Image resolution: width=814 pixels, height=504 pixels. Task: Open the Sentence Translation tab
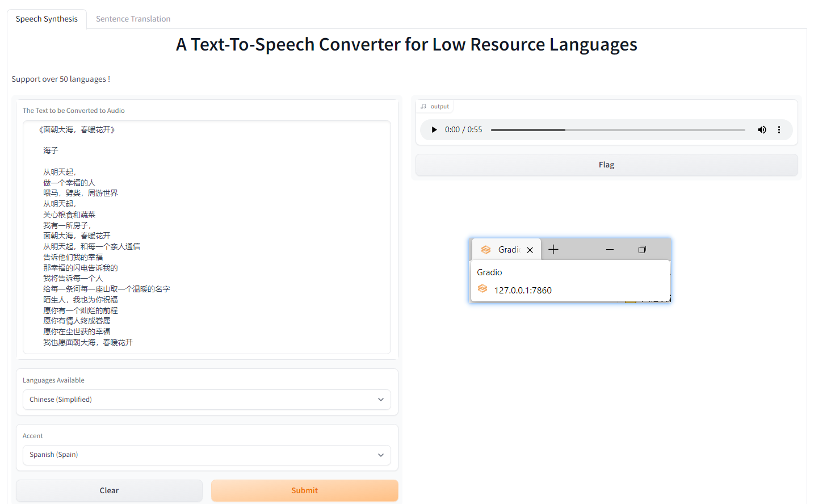point(133,19)
